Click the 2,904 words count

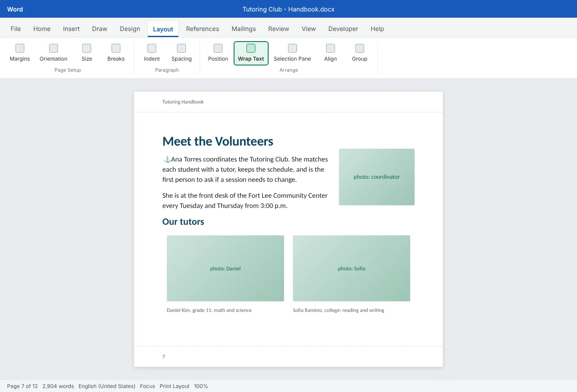58,386
